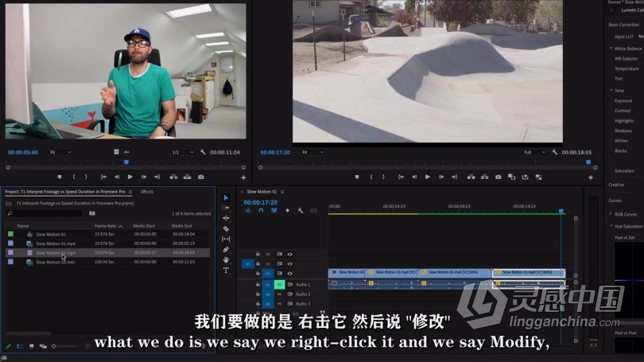This screenshot has width=644, height=362.
Task: Click Insert button in Source monitor
Action: [174, 177]
